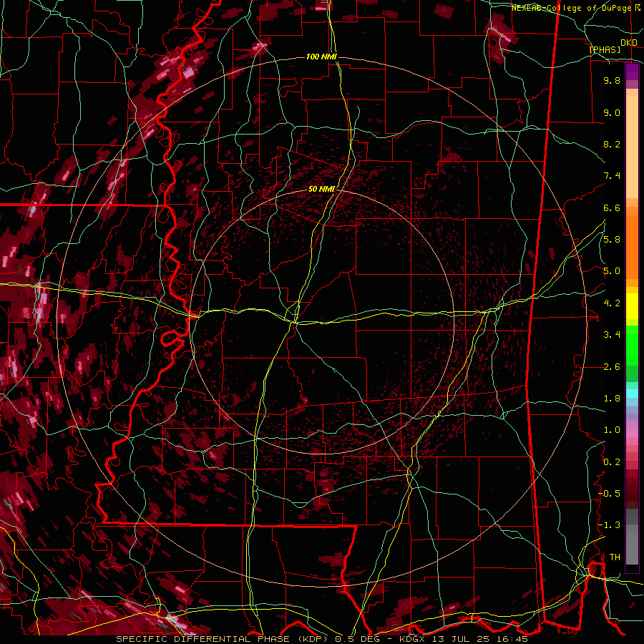
Task: Click the 1.0 scale value
Action: click(x=612, y=430)
